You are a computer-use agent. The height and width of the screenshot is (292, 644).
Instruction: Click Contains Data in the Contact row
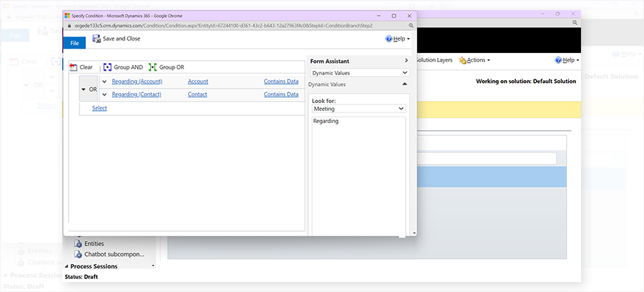(x=281, y=94)
